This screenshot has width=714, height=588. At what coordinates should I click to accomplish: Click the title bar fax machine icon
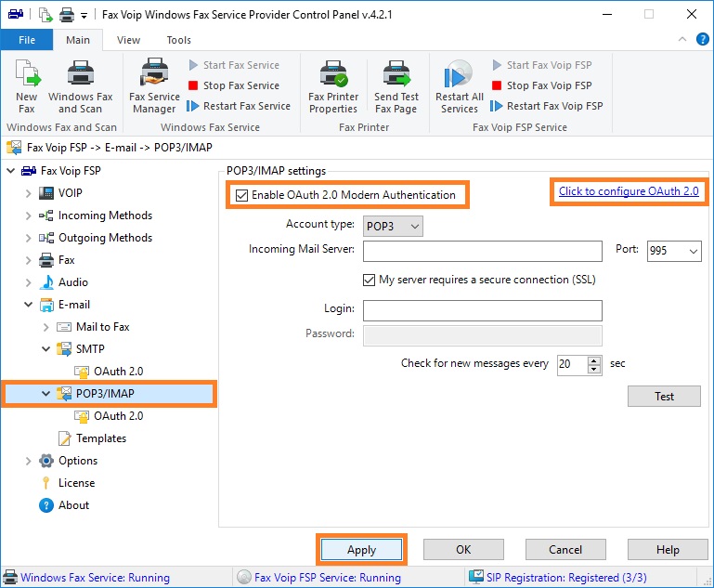pos(16,14)
